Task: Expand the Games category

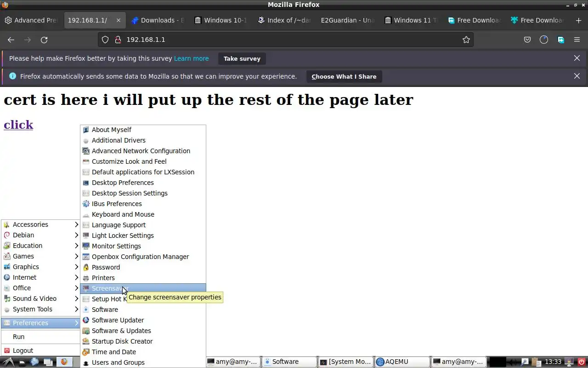Action: click(41, 256)
